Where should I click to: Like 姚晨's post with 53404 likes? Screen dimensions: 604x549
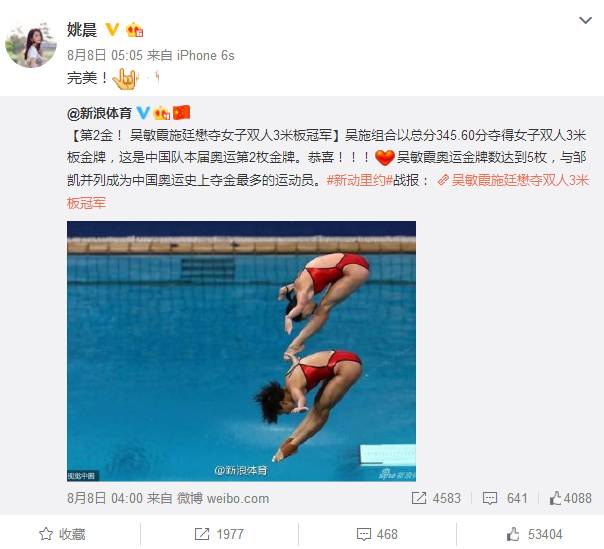(x=535, y=534)
